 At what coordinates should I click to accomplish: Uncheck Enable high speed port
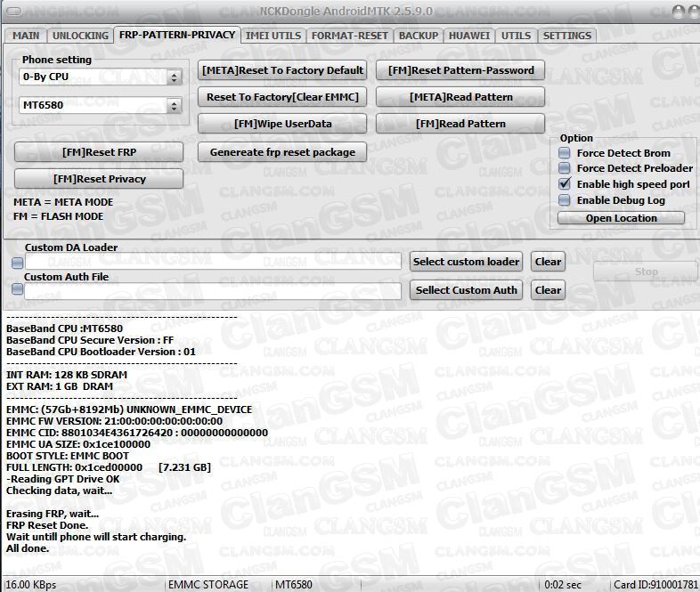565,183
